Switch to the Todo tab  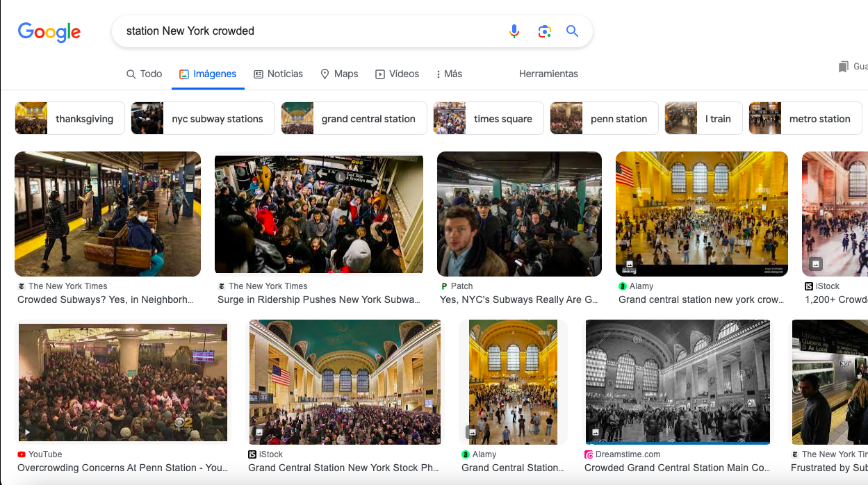(x=144, y=74)
